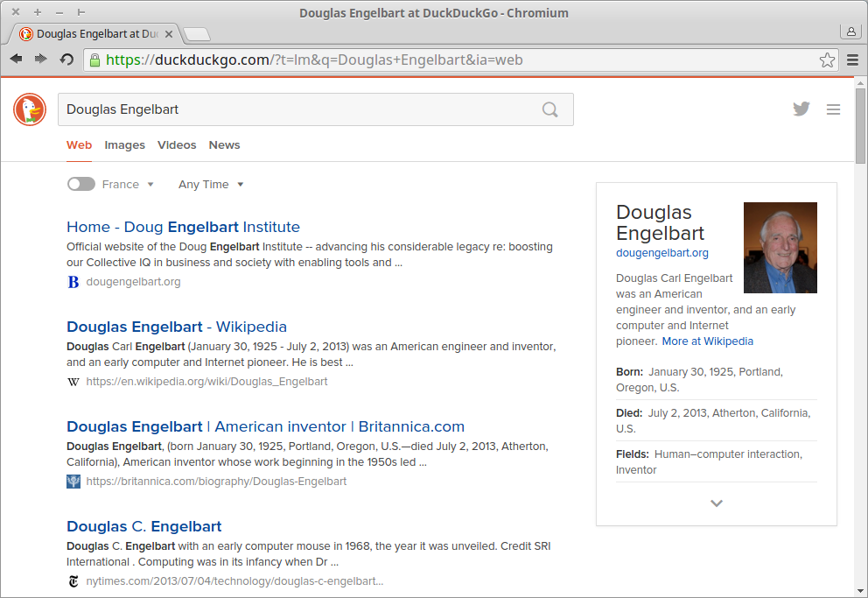Switch to the News tab
868x598 pixels.
[224, 145]
